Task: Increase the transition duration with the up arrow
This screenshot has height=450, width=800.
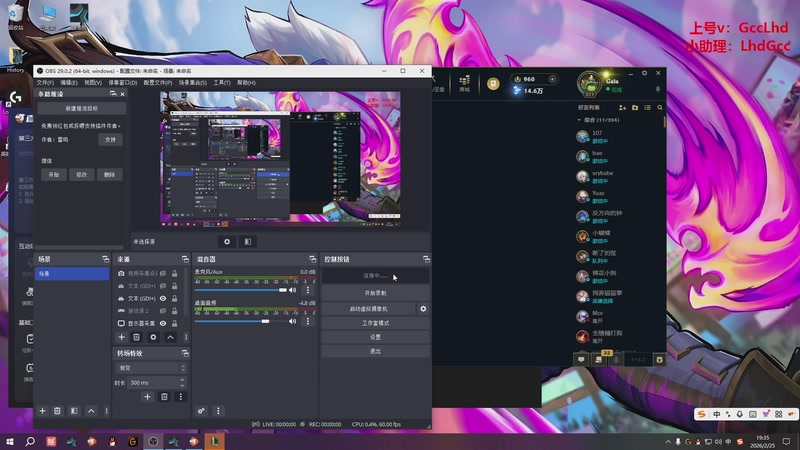Action: point(182,380)
